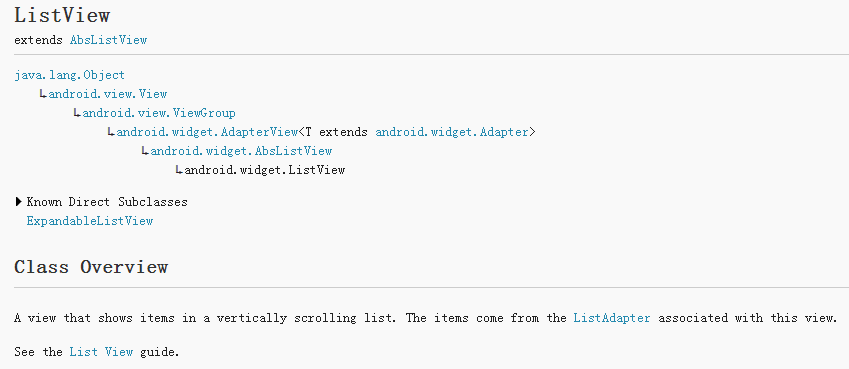The height and width of the screenshot is (369, 849).
Task: Select the Known Direct Subclasses label
Action: (107, 203)
